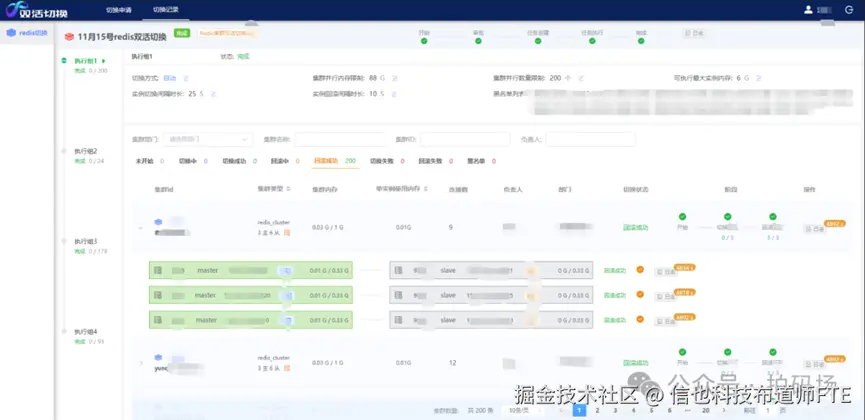
Task: Select 执行组1 in the group timeline
Action: click(x=86, y=61)
